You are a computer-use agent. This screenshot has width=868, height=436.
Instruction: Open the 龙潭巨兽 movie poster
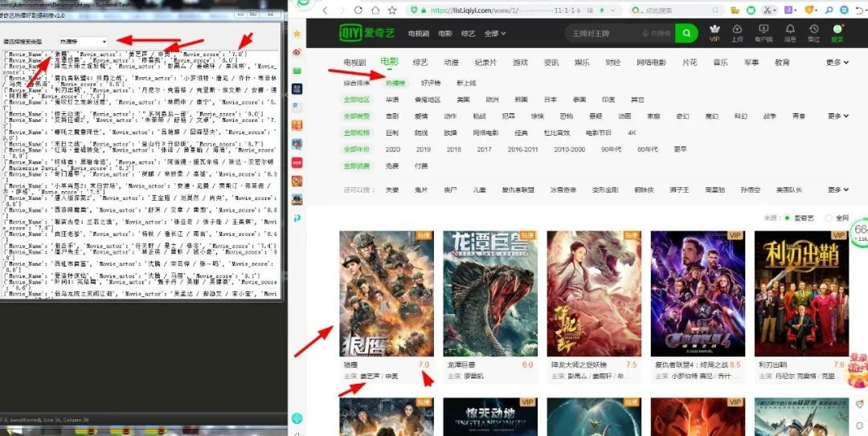point(490,294)
